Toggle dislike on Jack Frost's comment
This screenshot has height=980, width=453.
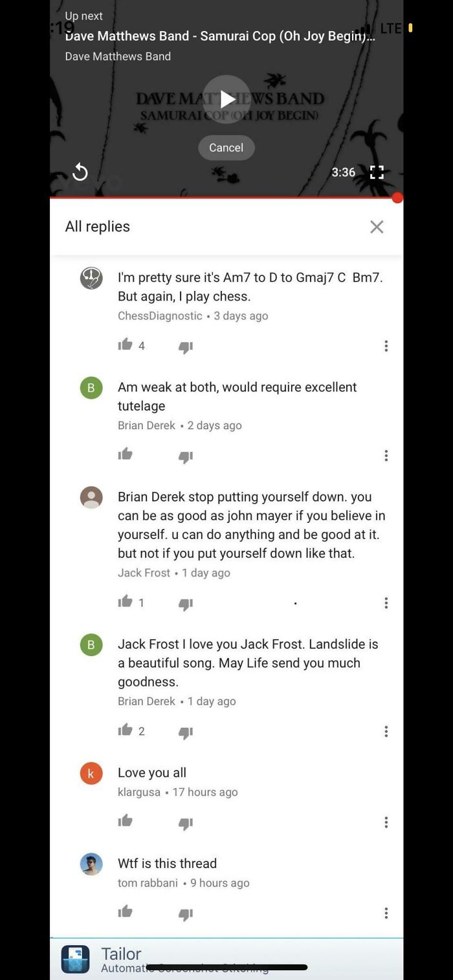(185, 602)
